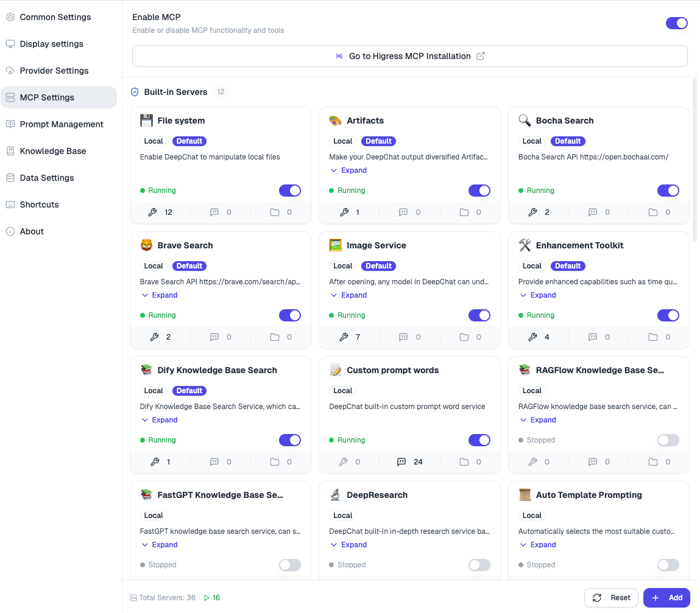This screenshot has width=700, height=613.
Task: Click the vertical scrollbar of server list
Action: pyautogui.click(x=694, y=159)
